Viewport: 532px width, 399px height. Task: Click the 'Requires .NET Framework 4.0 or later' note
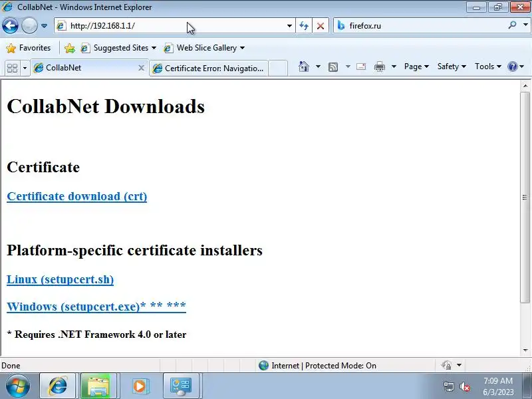pyautogui.click(x=96, y=334)
